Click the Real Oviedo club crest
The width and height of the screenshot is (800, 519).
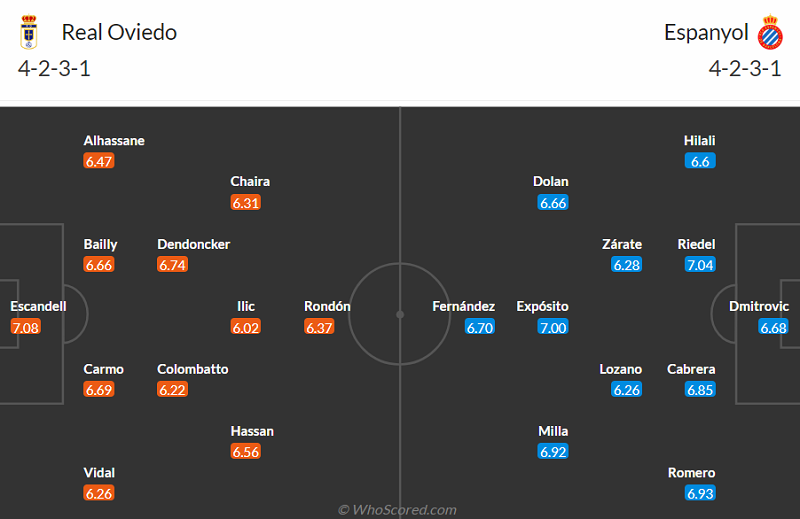point(28,34)
